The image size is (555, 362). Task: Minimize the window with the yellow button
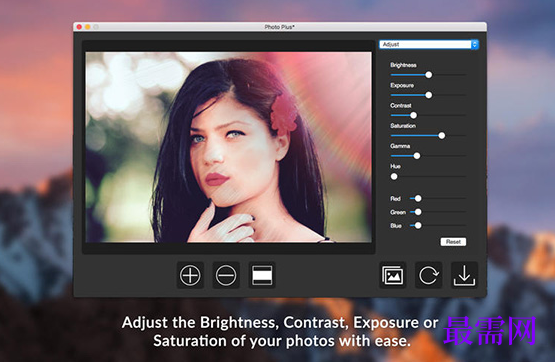coord(87,27)
